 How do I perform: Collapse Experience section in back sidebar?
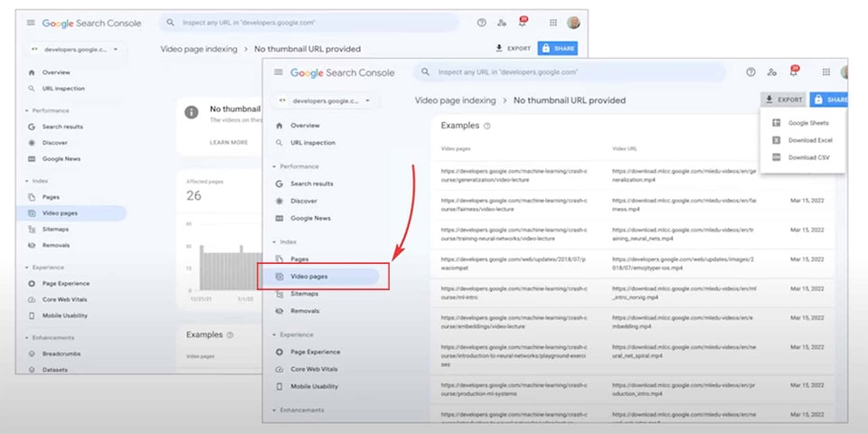[x=26, y=268]
